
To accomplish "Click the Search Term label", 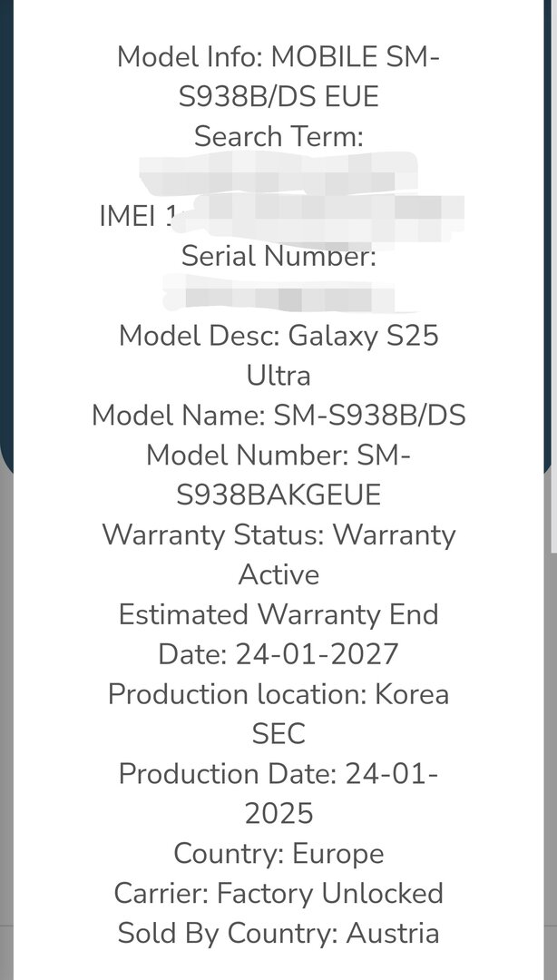I will pos(278,137).
